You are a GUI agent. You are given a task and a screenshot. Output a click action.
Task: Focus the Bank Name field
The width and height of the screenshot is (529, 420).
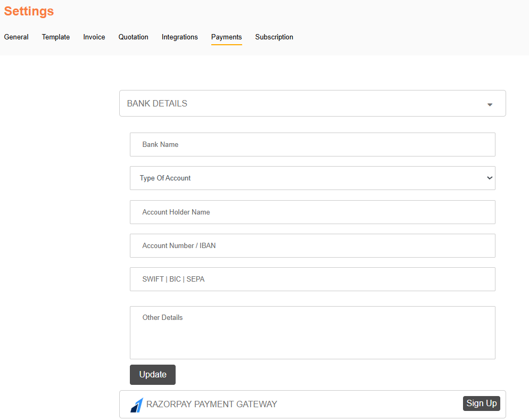pos(312,145)
